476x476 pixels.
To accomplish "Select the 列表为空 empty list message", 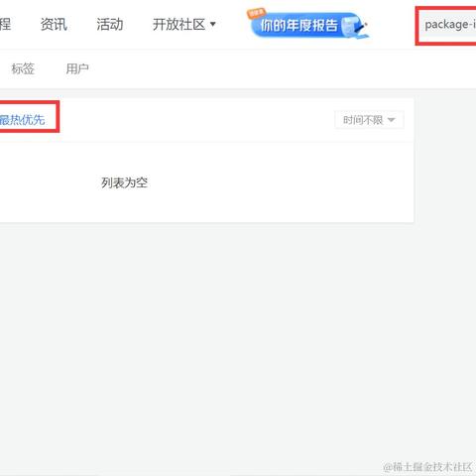I will tap(124, 182).
